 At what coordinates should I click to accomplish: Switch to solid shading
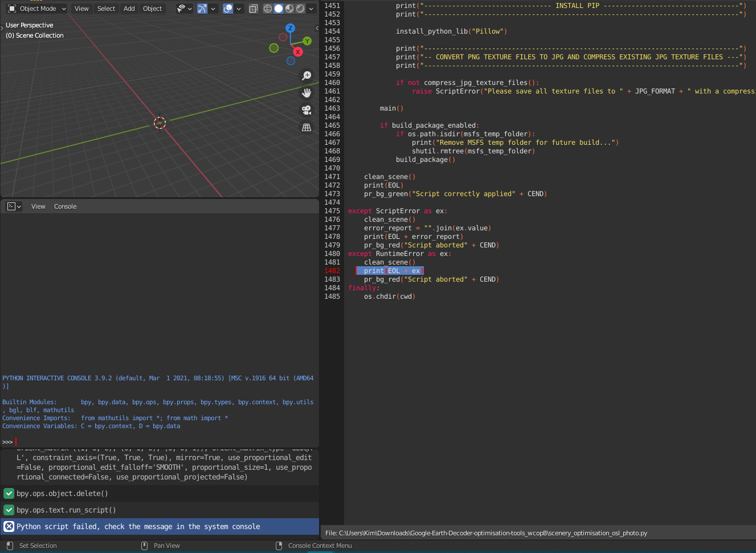click(279, 9)
